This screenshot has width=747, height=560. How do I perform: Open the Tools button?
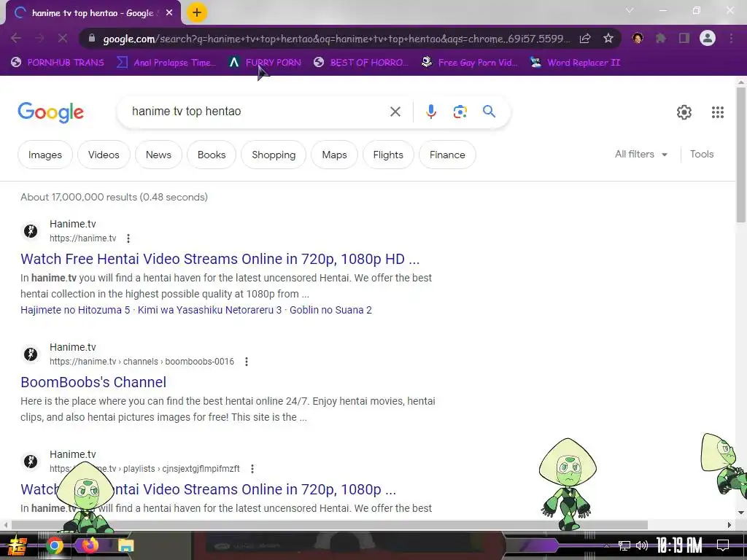(702, 155)
